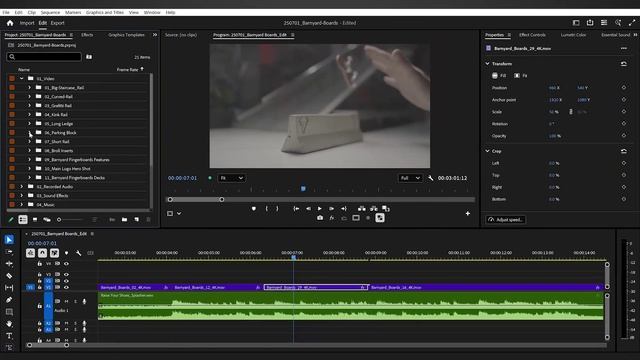Expand the 04_Music bin
Image resolution: width=640 pixels, height=360 pixels.
(x=22, y=204)
